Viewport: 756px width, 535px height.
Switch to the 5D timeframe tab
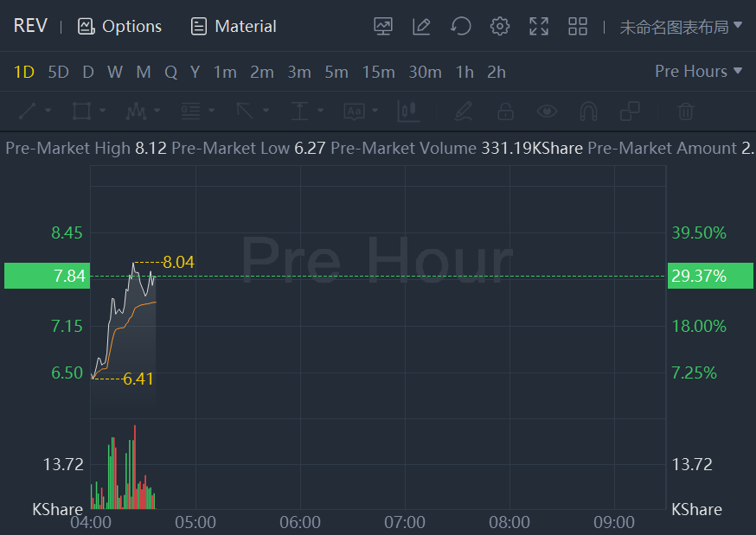58,72
